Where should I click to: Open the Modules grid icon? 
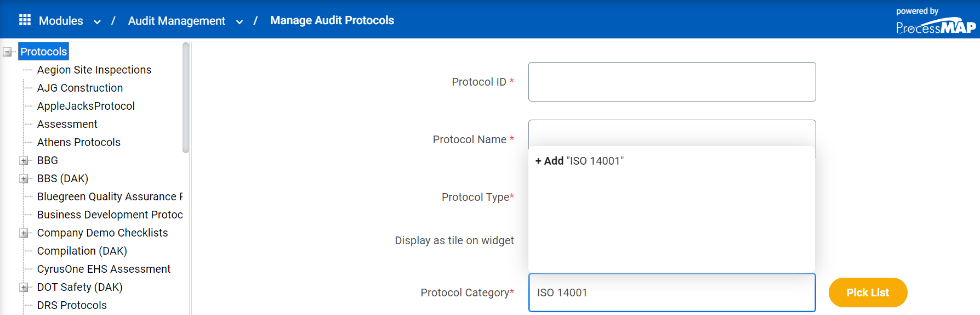pyautogui.click(x=25, y=20)
